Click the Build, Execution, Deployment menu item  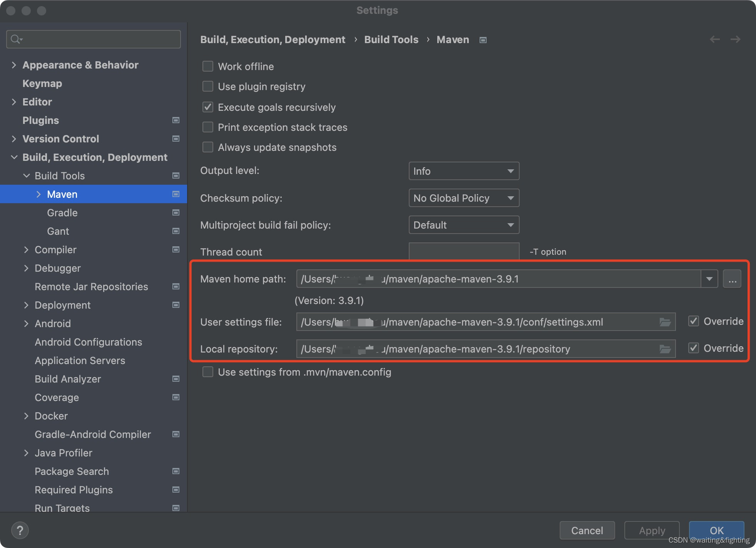coord(94,157)
